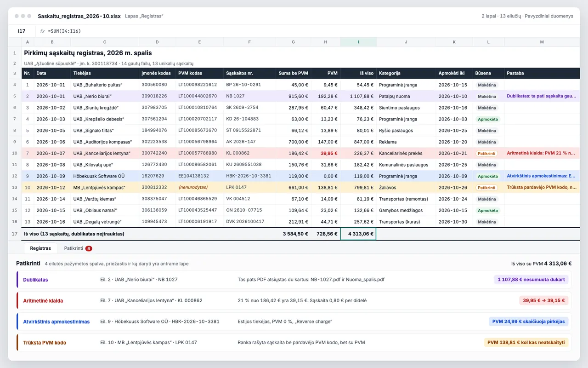The height and width of the screenshot is (368, 588).
Task: Click the Mokėtina status for Buhalterio pultas
Action: (487, 85)
